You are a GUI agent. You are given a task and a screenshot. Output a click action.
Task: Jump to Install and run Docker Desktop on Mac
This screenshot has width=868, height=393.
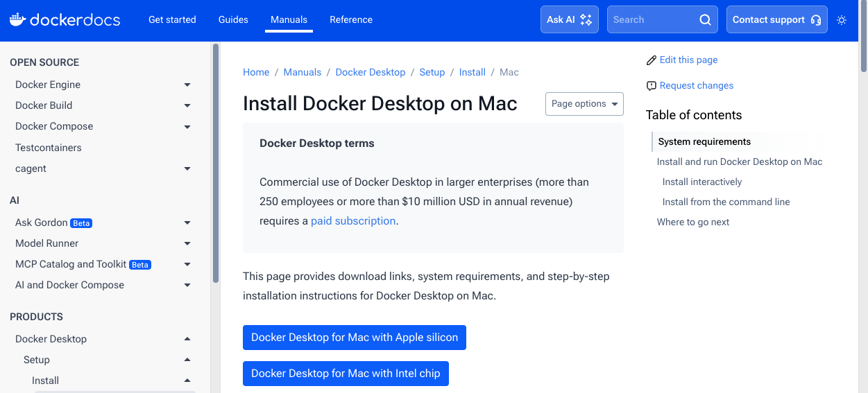[x=740, y=161]
